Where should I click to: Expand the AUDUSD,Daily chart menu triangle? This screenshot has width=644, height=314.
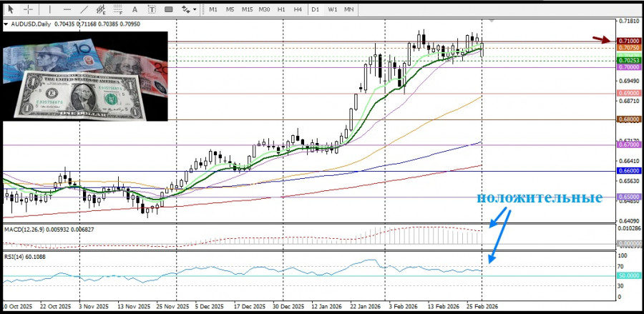pyautogui.click(x=6, y=24)
